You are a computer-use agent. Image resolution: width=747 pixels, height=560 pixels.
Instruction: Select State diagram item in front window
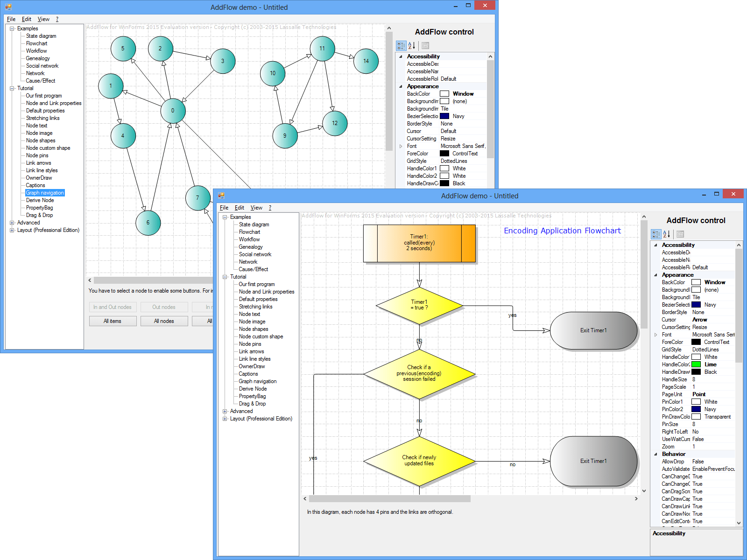(254, 224)
